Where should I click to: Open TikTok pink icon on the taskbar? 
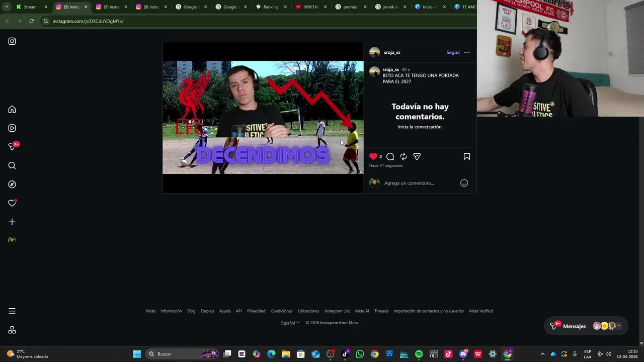448,354
